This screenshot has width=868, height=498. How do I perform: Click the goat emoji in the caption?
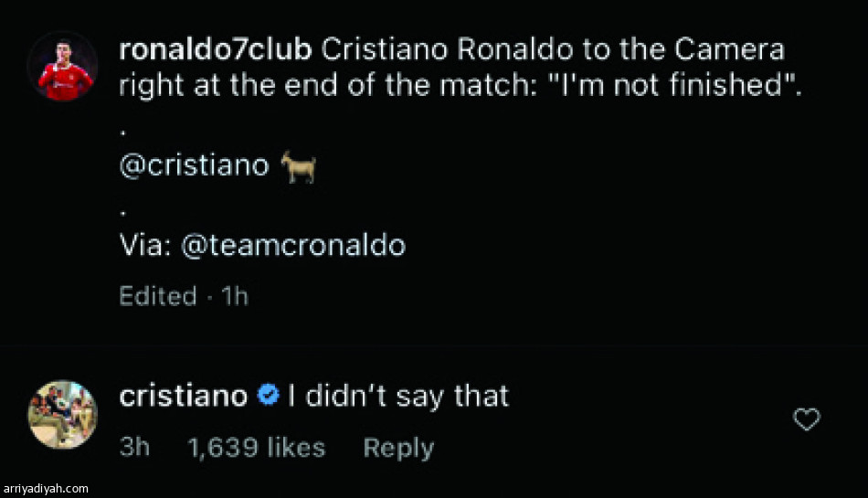(x=298, y=167)
